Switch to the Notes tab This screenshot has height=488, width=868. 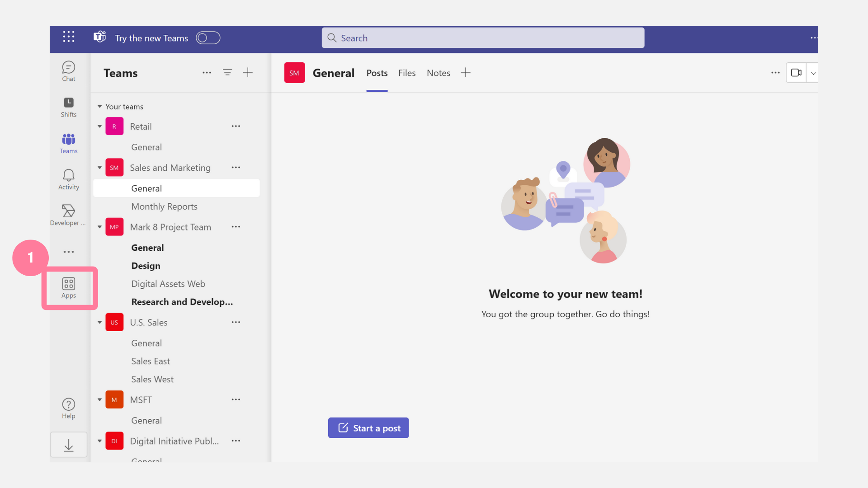tap(438, 73)
